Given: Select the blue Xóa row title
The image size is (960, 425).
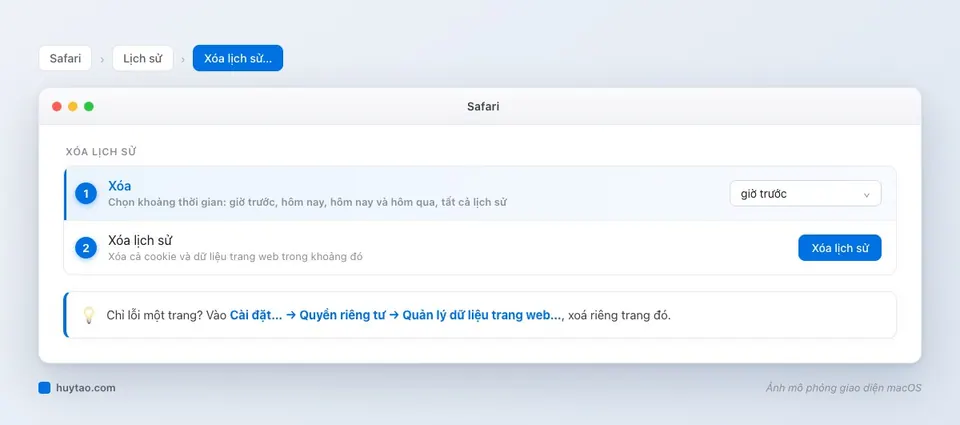Looking at the screenshot, I should [x=119, y=186].
